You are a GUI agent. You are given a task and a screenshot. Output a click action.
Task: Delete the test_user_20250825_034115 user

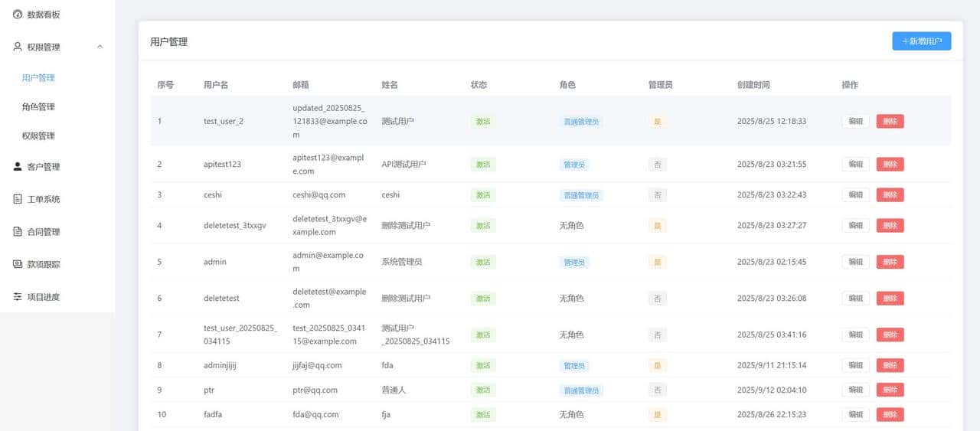890,335
